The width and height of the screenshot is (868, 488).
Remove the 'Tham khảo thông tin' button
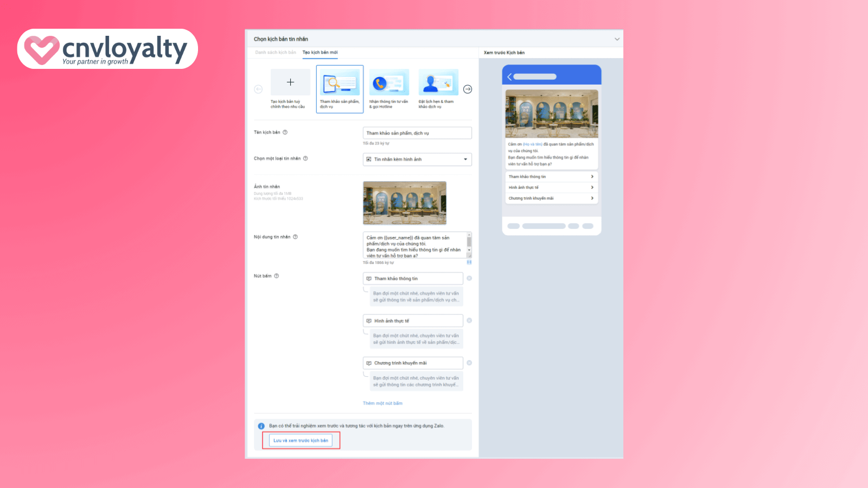469,278
